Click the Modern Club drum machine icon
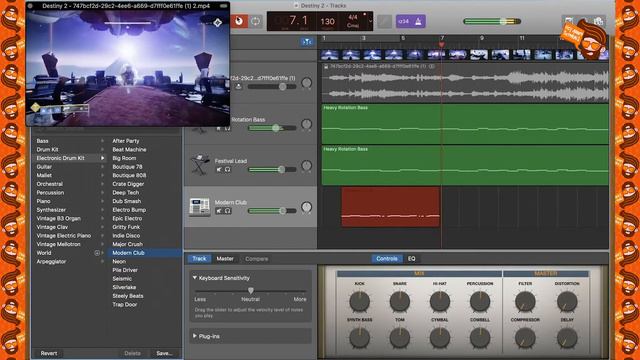Image resolution: width=640 pixels, height=360 pixels. point(200,207)
